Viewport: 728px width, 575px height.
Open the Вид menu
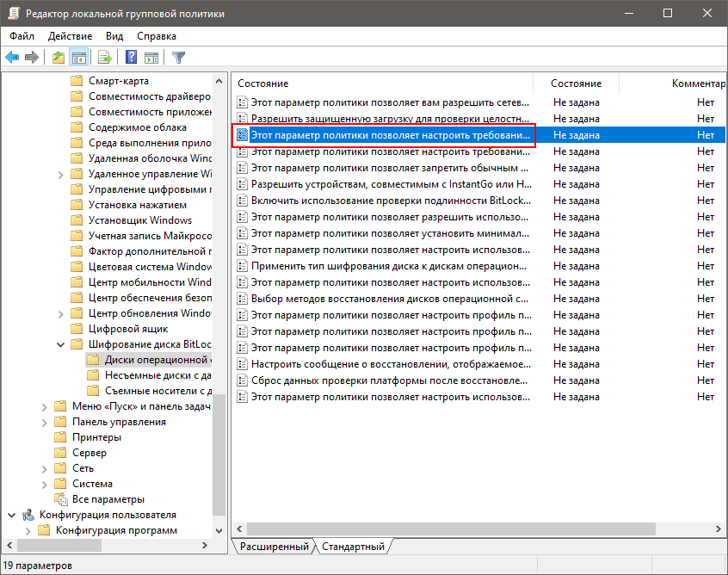(x=114, y=36)
